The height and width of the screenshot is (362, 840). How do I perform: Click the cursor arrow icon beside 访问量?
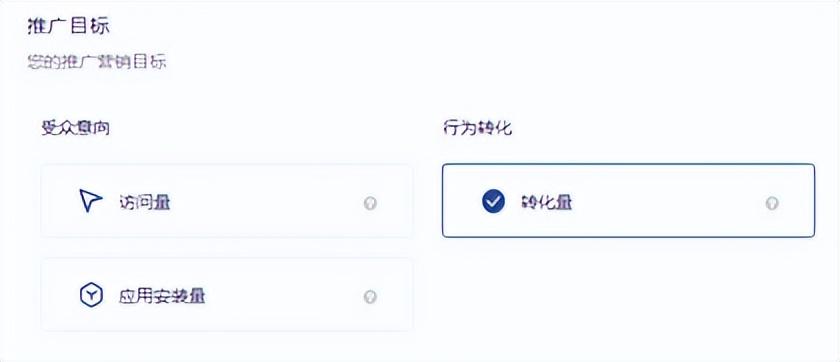pyautogui.click(x=91, y=201)
